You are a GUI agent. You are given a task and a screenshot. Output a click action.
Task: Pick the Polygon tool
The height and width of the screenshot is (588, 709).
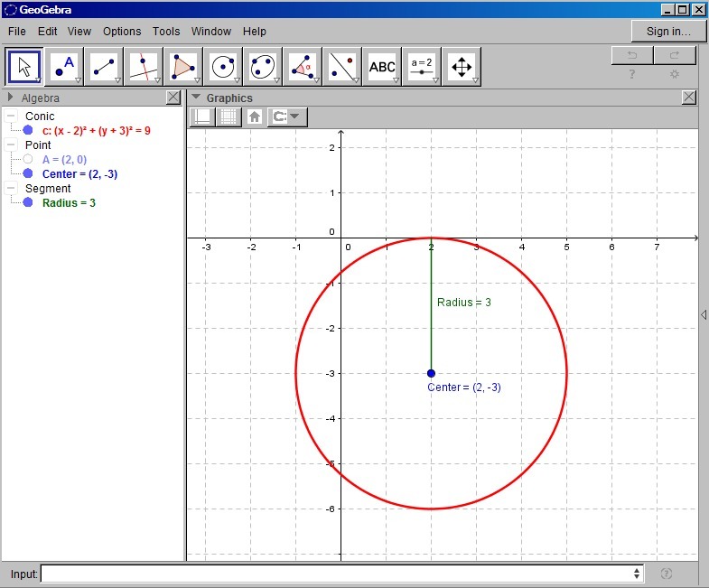[x=183, y=67]
